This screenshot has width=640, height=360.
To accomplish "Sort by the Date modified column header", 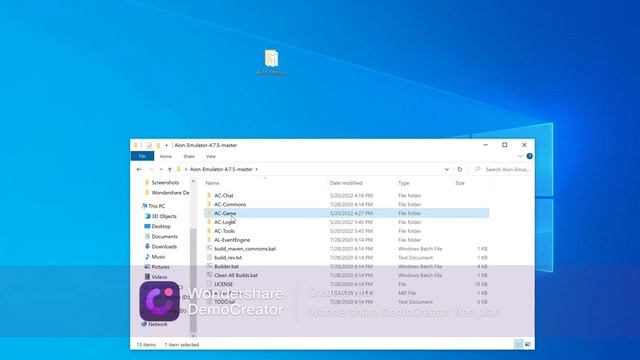I will coord(346,183).
